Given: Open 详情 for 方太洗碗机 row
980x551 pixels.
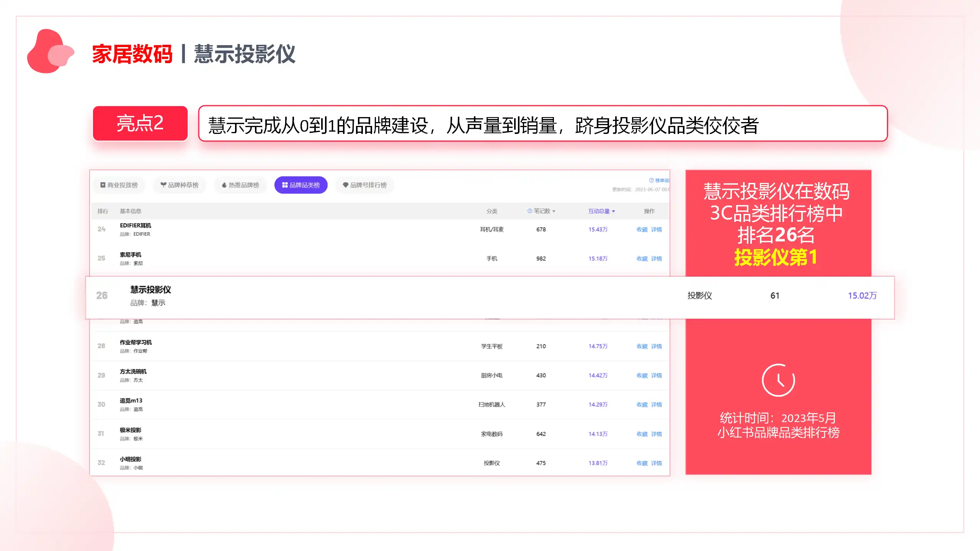Looking at the screenshot, I should click(x=657, y=375).
